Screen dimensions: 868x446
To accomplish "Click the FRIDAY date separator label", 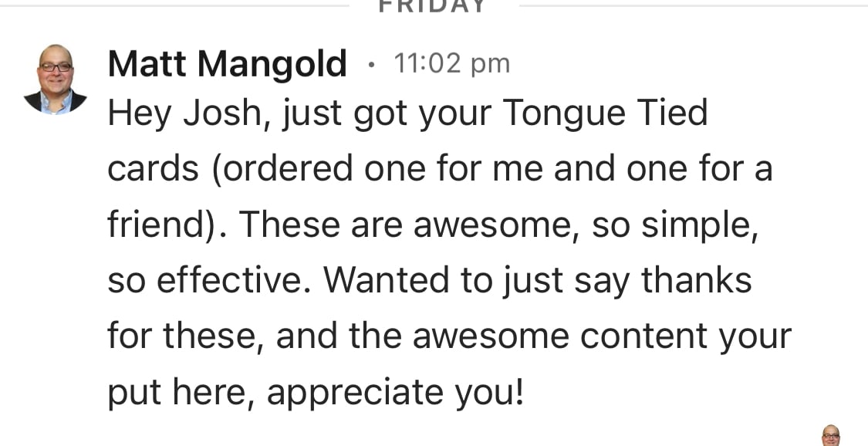I will [x=432, y=7].
